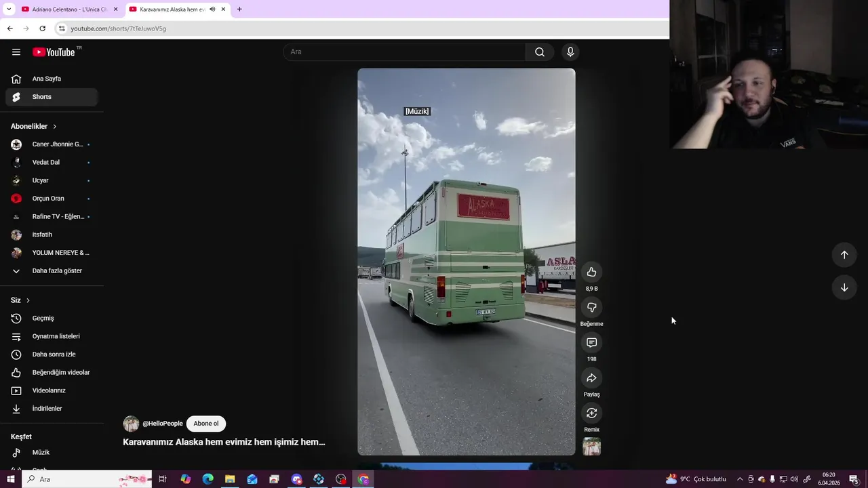Open the YouTube hamburger guide menu
Viewport: 868px width, 488px height.
click(16, 52)
